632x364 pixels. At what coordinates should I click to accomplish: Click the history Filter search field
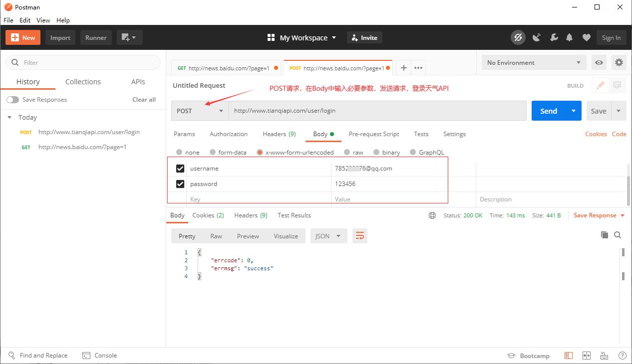(x=83, y=62)
